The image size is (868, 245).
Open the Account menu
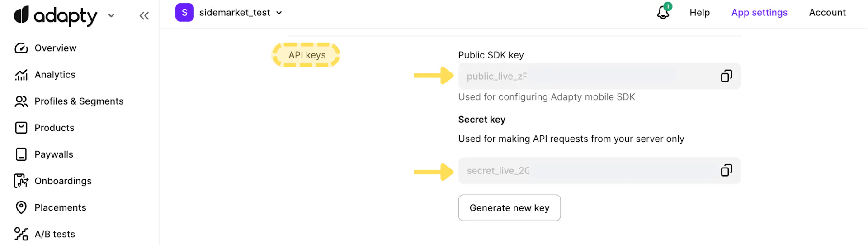[x=827, y=13]
